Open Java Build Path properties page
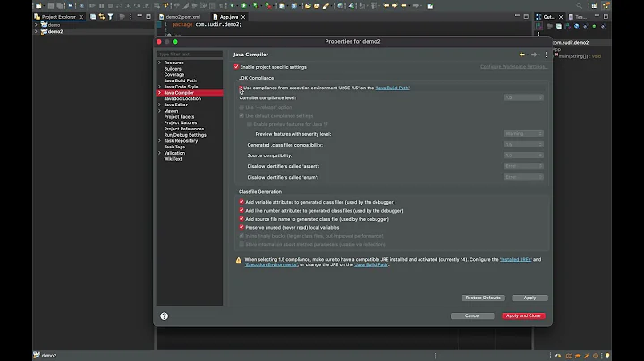The height and width of the screenshot is (361, 644). tap(181, 80)
